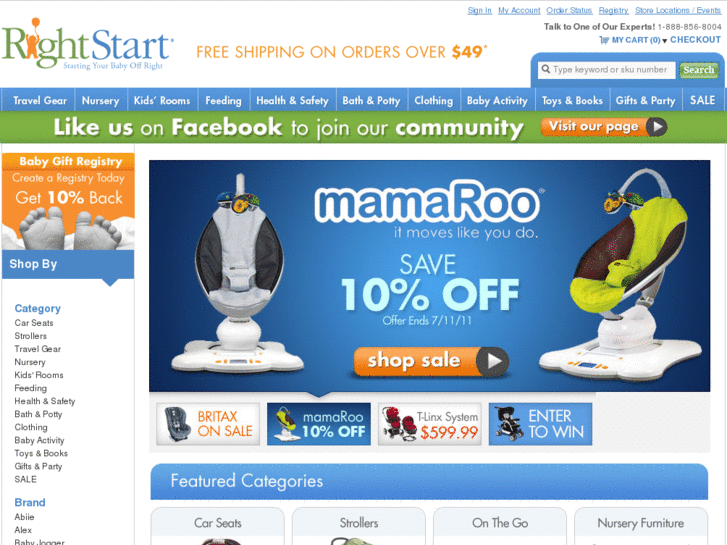Screen dimensions: 727x545
Task: Select the mamaRoo 10% Off thumbnail
Action: 319,424
